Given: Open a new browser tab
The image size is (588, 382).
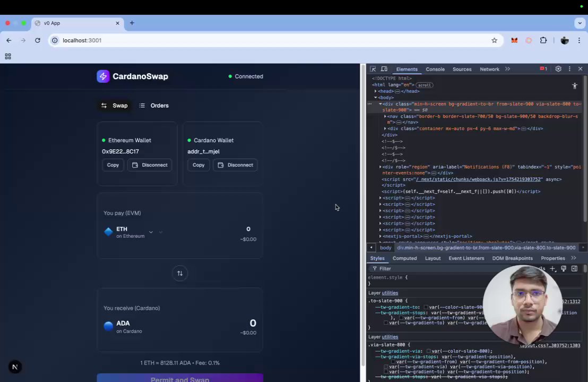Looking at the screenshot, I should 132,23.
